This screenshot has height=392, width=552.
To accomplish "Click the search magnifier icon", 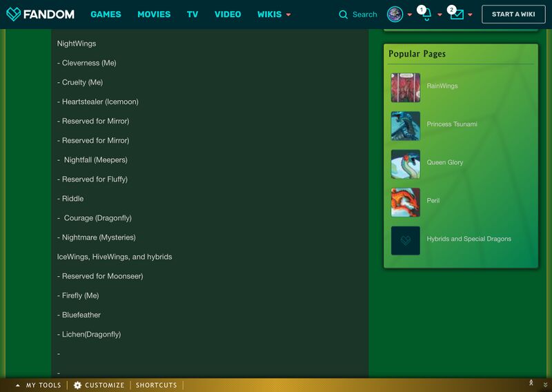I will click(x=344, y=14).
